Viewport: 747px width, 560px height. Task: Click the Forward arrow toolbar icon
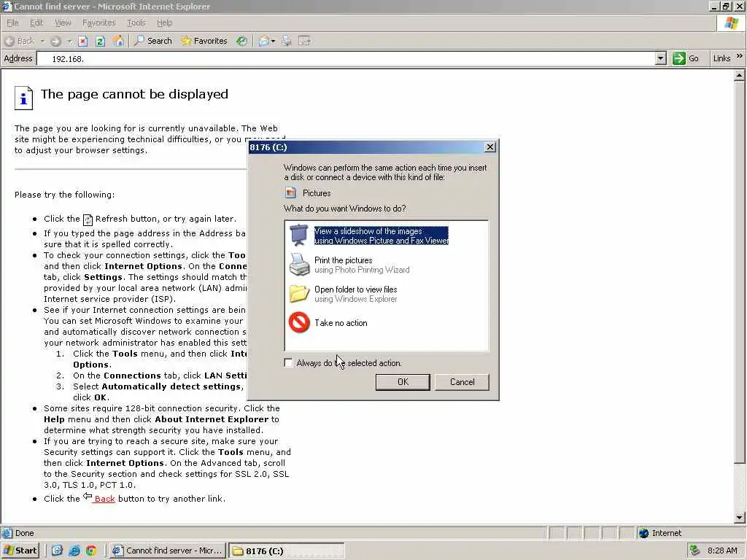[x=55, y=41]
